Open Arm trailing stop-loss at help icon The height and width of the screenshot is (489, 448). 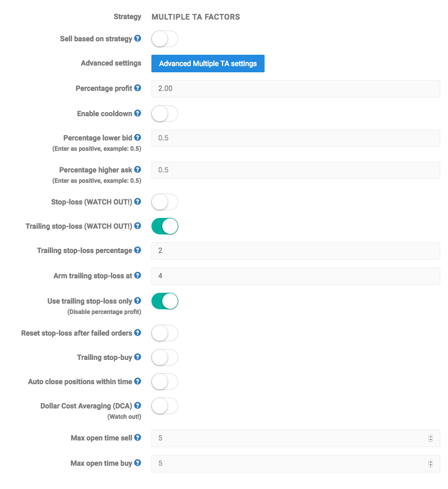pyautogui.click(x=137, y=275)
